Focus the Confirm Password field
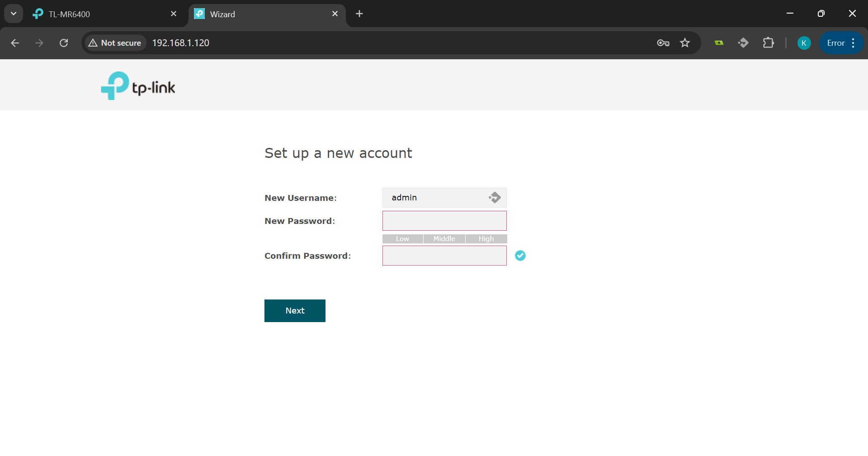 tap(444, 256)
